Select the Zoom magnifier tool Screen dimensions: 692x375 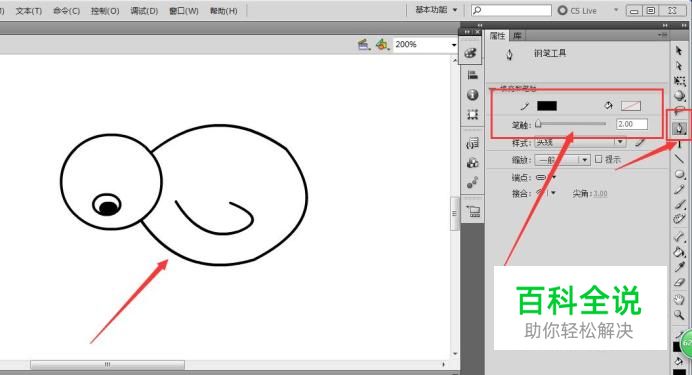pos(679,315)
